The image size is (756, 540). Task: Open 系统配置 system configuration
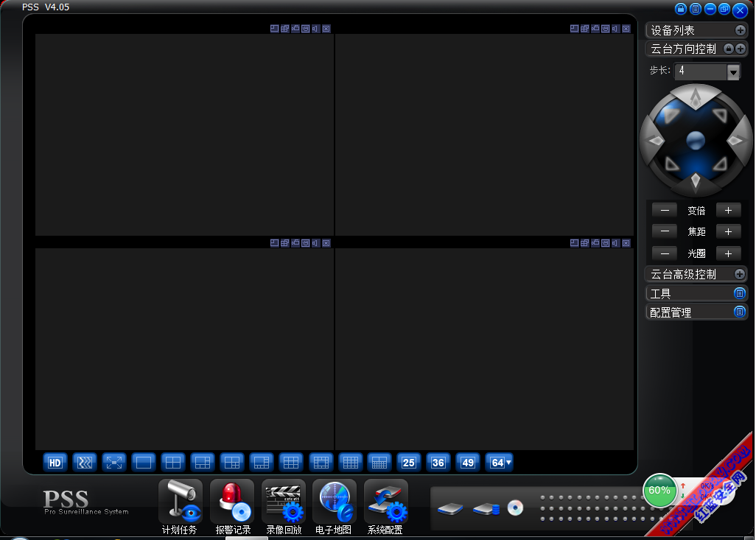(x=386, y=502)
